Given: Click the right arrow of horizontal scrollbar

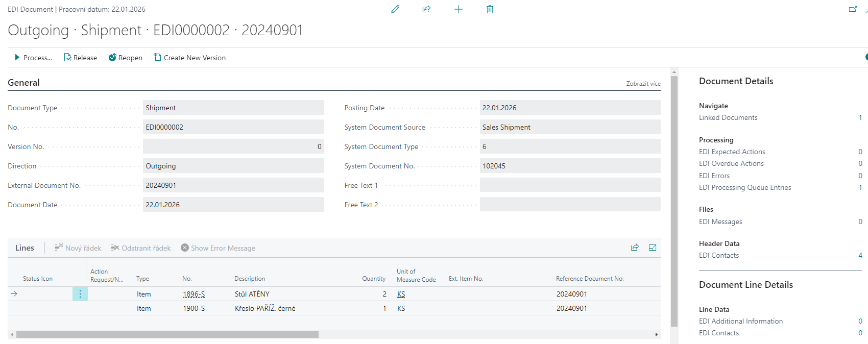Looking at the screenshot, I should point(657,335).
